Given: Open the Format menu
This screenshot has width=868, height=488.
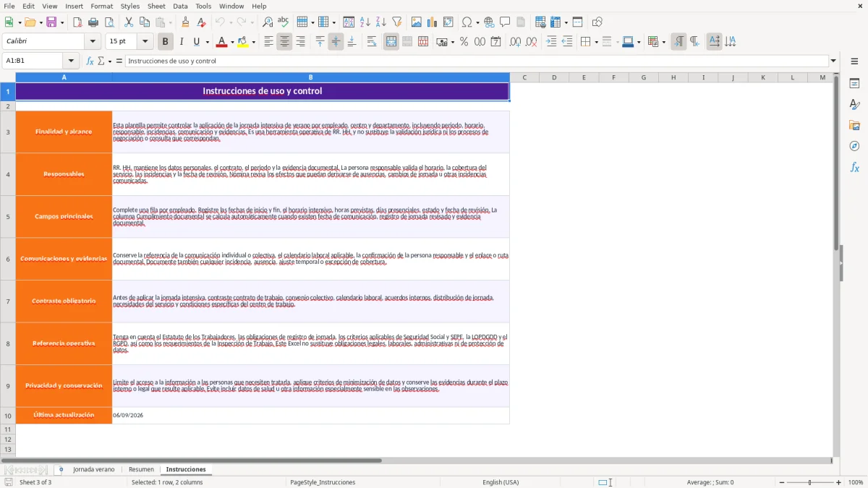Looking at the screenshot, I should (102, 6).
